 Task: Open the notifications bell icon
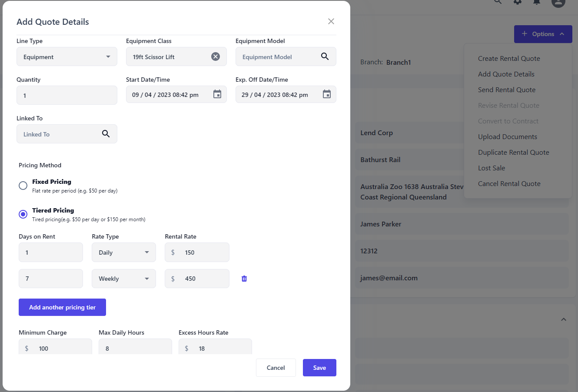pos(537,2)
